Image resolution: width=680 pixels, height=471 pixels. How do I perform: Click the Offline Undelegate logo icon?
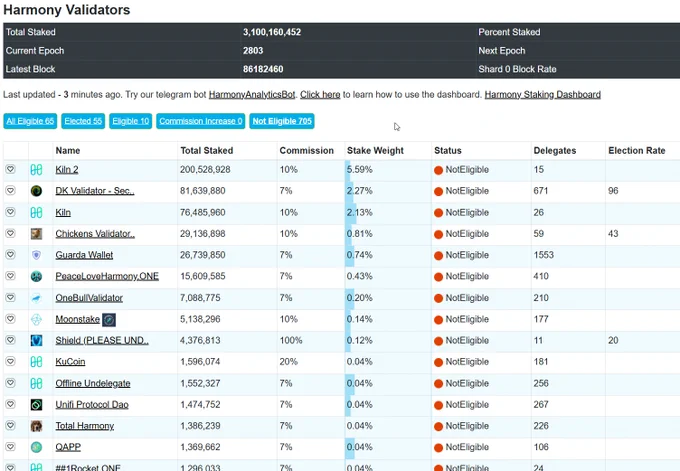(36, 383)
